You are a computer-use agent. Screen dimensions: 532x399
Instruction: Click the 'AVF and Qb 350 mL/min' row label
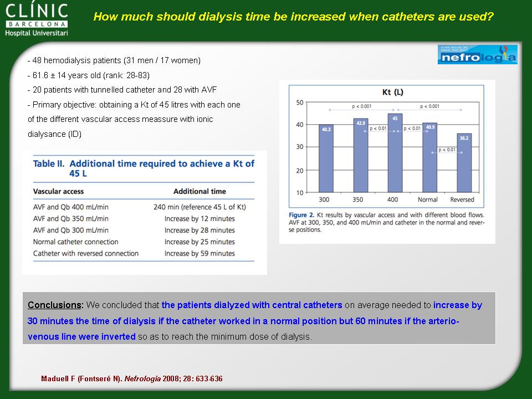71,218
